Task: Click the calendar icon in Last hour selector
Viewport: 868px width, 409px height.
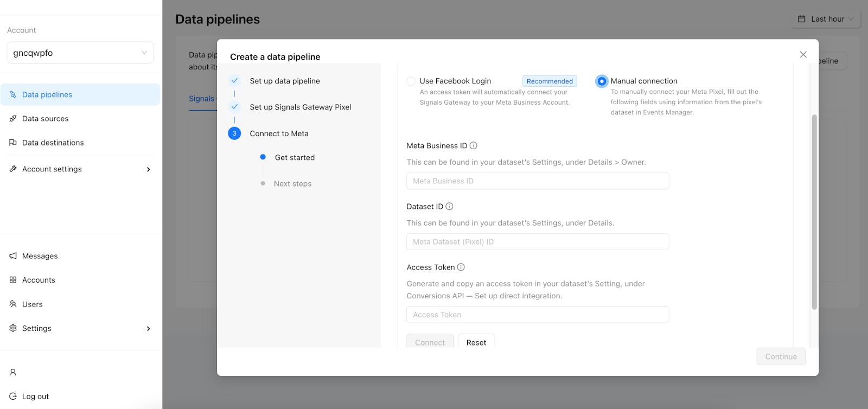Action: [802, 19]
